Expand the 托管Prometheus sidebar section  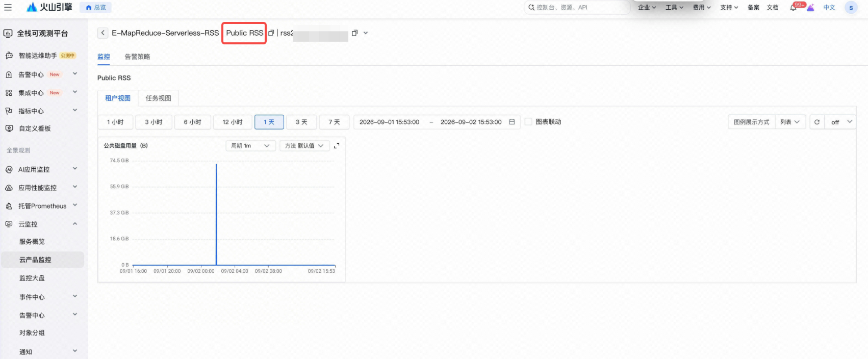75,206
